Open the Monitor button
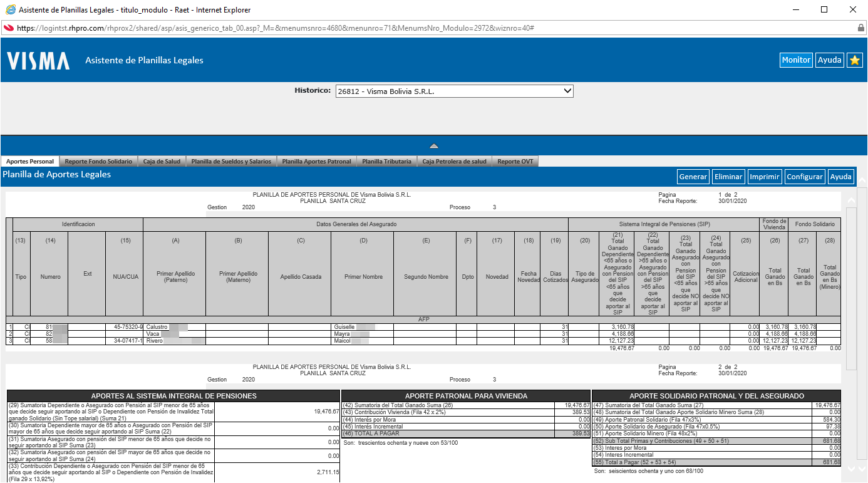 [x=796, y=60]
